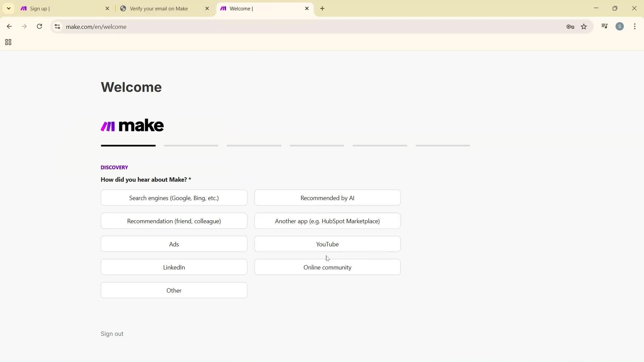The width and height of the screenshot is (644, 362).
Task: Choose the Recommended by AI option
Action: (x=327, y=198)
